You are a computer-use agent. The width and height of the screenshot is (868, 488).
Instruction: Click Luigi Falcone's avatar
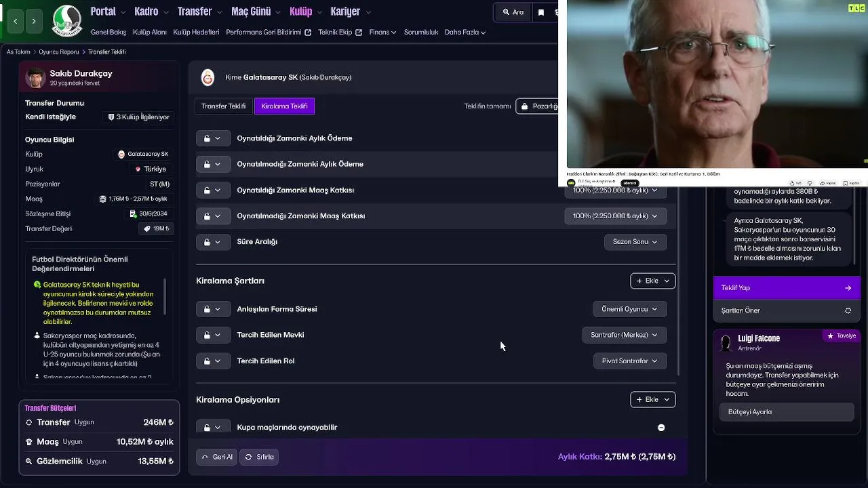[726, 344]
